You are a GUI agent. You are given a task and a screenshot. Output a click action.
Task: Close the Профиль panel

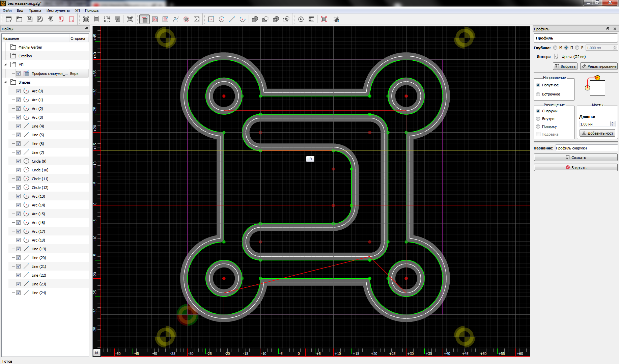pos(615,29)
